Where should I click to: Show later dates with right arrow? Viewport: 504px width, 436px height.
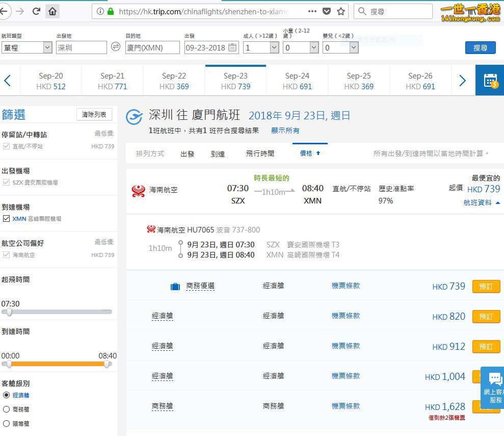click(462, 81)
